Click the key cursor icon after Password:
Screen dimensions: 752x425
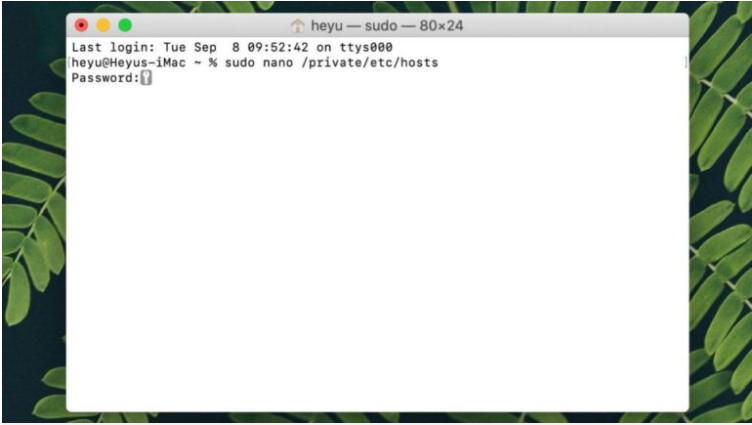click(146, 78)
